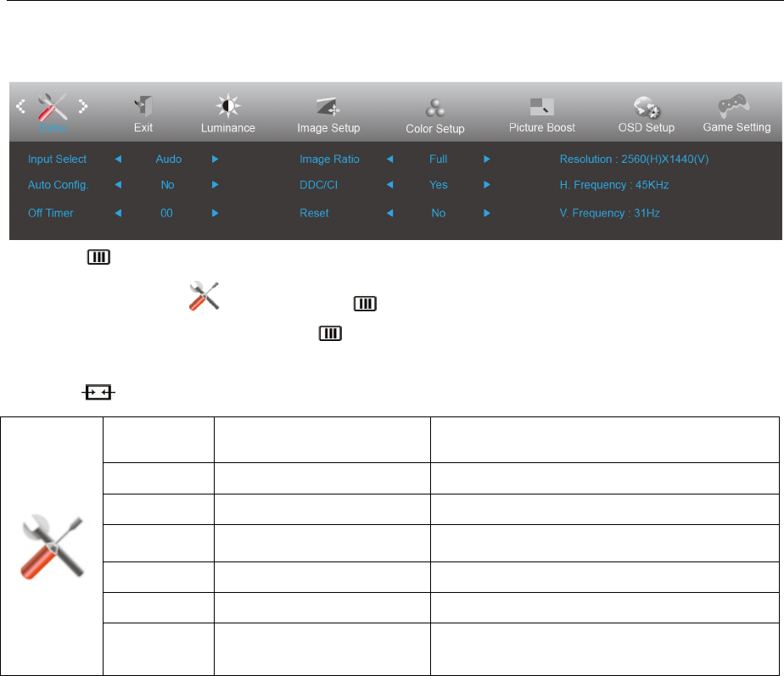Select the Extra tools icon in OSD menu
This screenshot has width=784, height=676.
53,107
